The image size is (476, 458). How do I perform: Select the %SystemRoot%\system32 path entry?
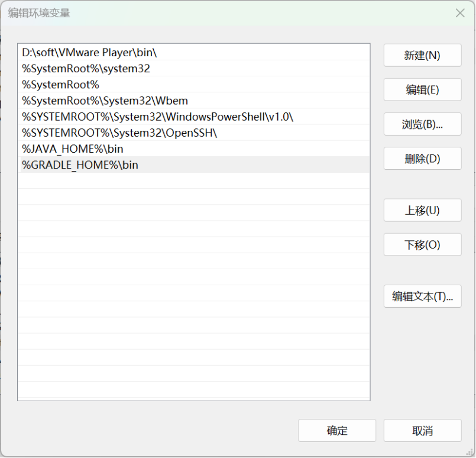86,69
